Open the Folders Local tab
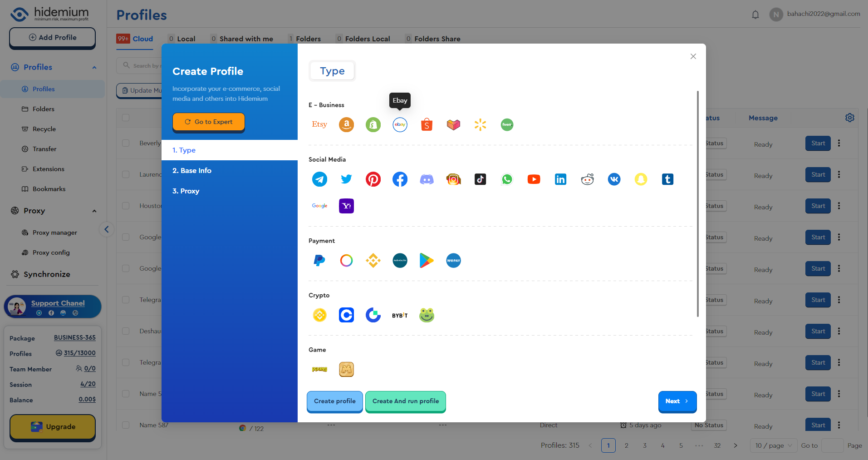This screenshot has height=460, width=868. [x=363, y=39]
